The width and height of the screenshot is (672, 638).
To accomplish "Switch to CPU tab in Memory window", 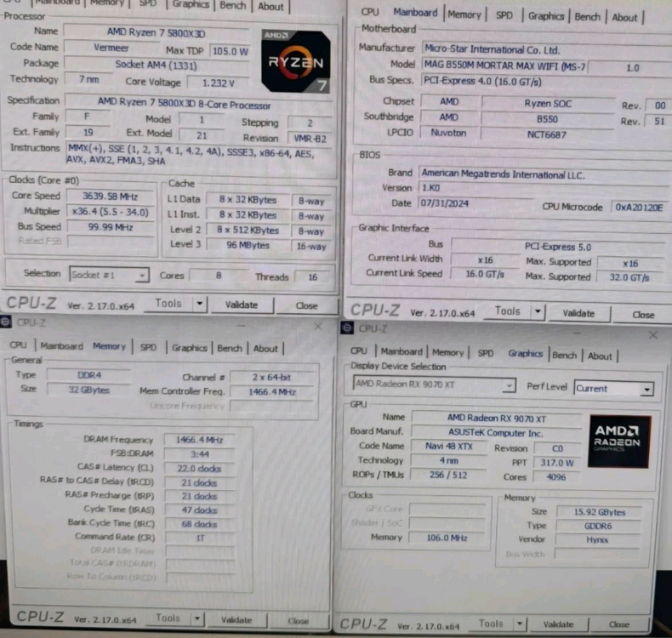I will click(19, 345).
